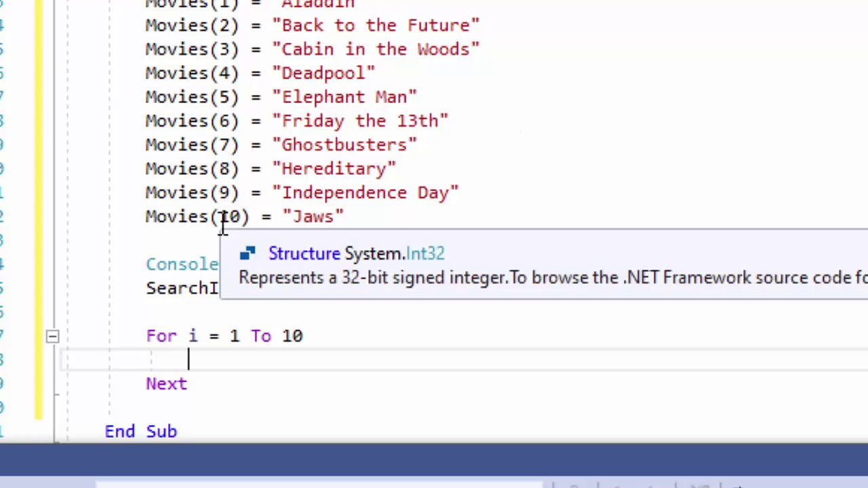Click the Structure System text in tooltip

[x=336, y=253]
